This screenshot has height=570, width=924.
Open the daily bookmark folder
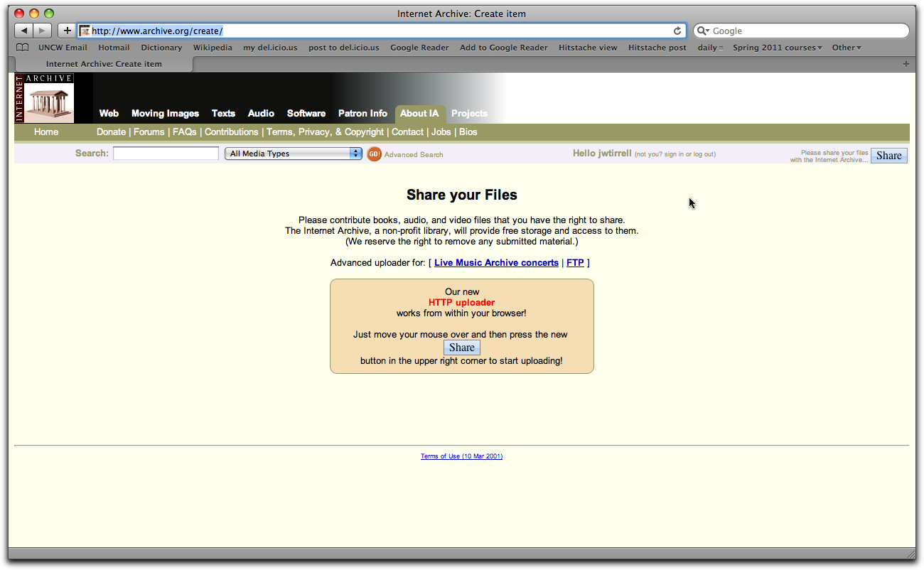[710, 48]
